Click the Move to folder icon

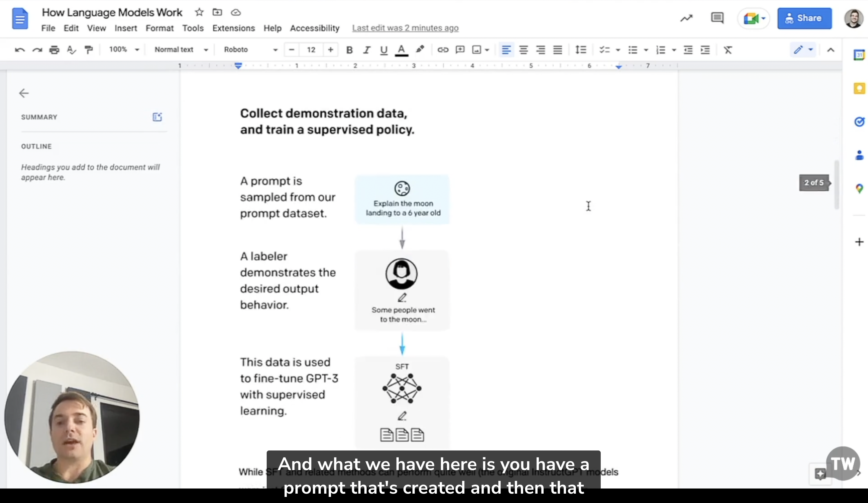click(x=217, y=12)
